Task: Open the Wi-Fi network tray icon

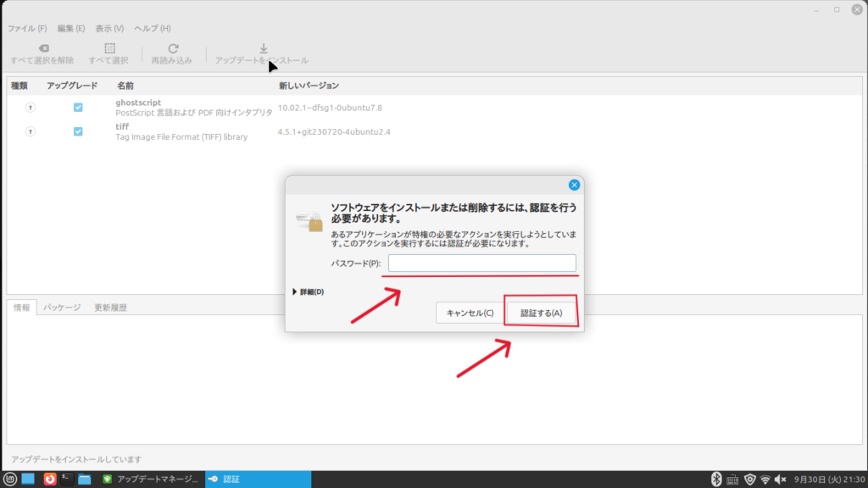Action: pyautogui.click(x=765, y=480)
